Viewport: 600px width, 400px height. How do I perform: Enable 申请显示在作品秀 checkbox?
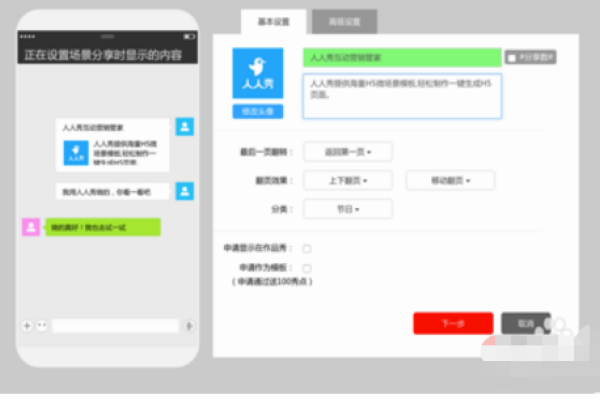pos(307,249)
